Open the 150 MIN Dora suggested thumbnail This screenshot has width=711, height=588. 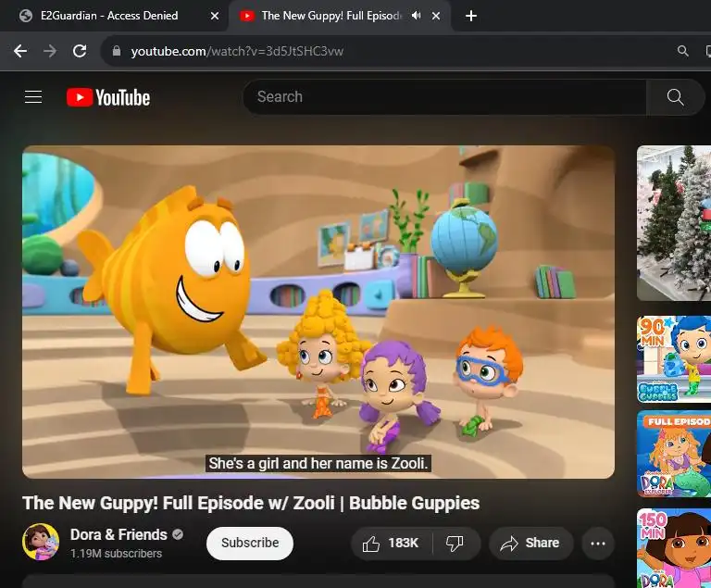(674, 548)
